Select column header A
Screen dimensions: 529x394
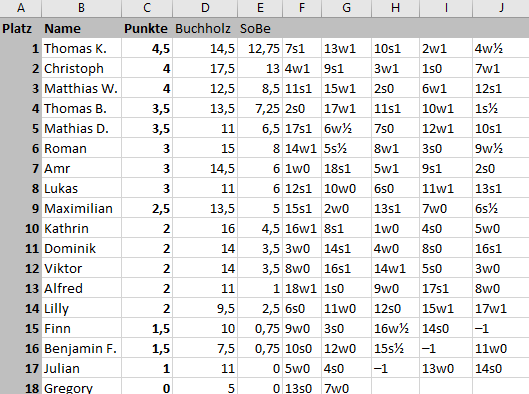point(21,8)
